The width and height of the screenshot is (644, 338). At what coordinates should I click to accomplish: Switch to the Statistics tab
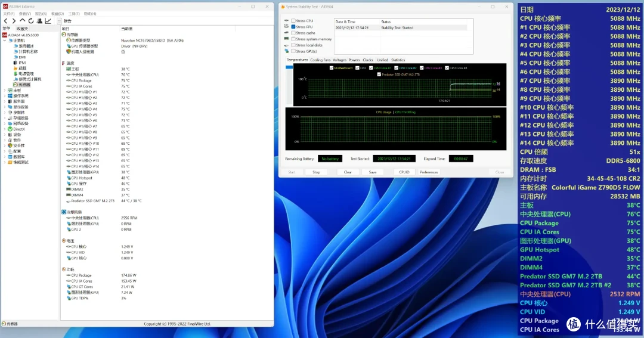tap(398, 60)
